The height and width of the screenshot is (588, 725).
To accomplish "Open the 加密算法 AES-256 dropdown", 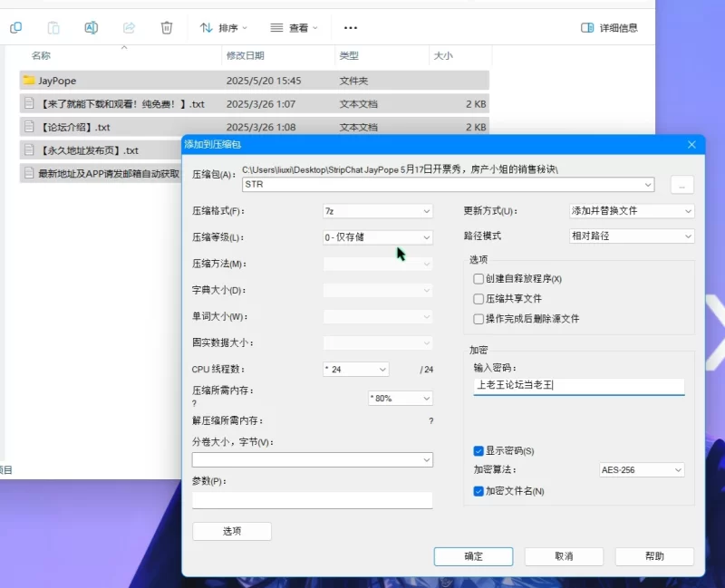I will click(x=641, y=470).
